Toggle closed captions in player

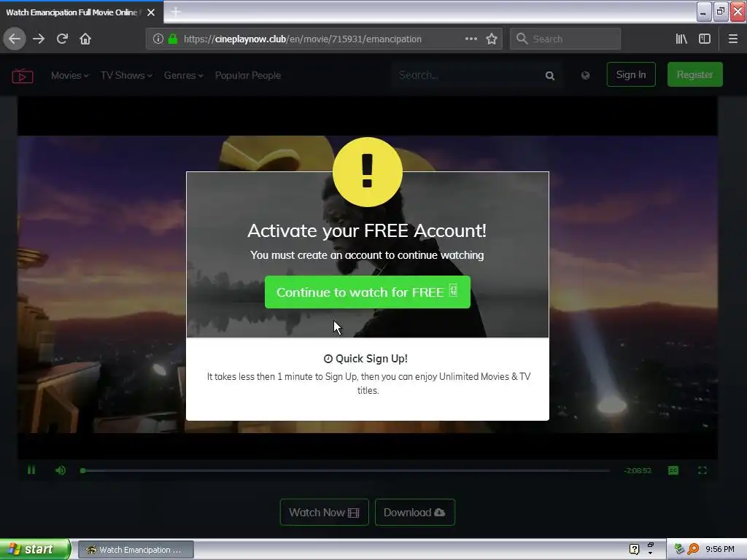coord(673,470)
